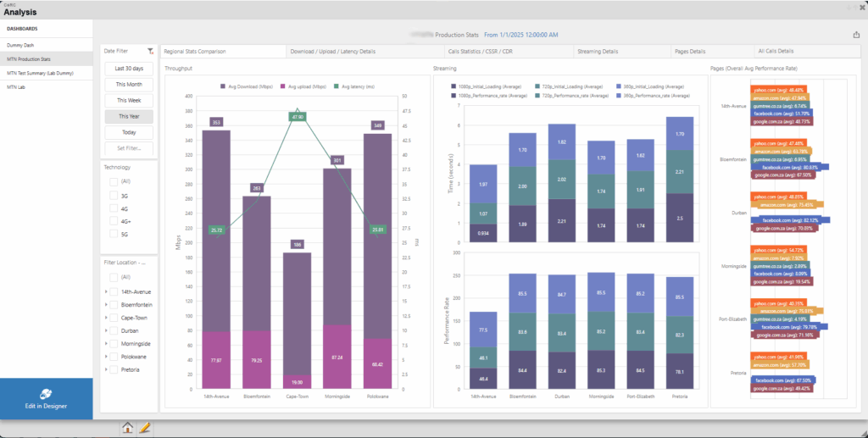
Task: Expand the Pretoria location node
Action: 105,370
